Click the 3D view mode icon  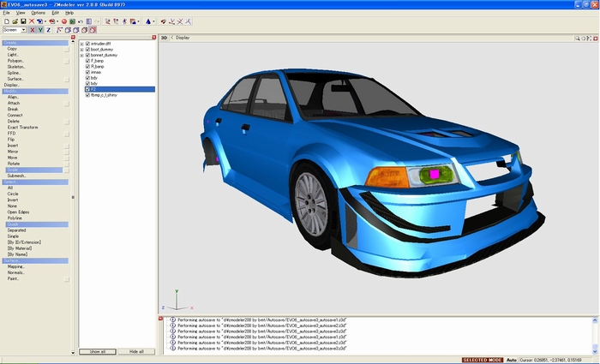tap(165, 38)
